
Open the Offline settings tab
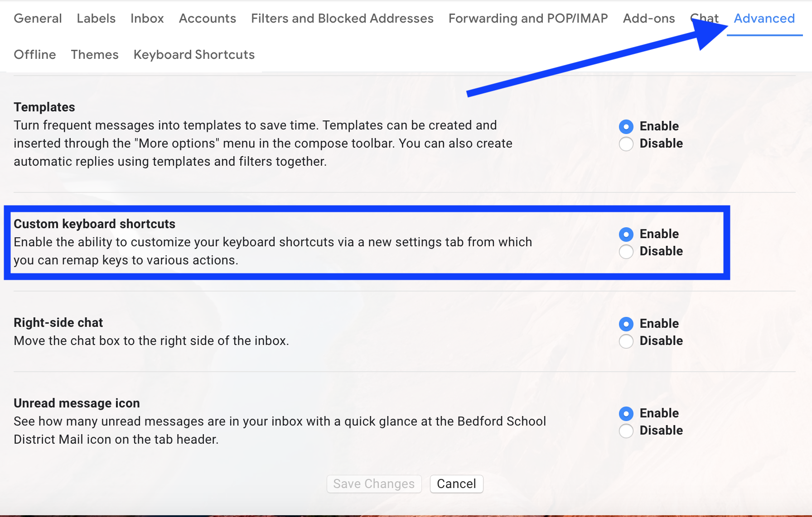coord(35,55)
